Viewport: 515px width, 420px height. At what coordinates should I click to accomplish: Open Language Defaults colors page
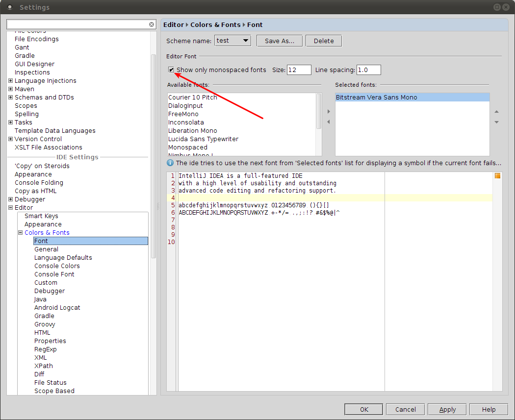pos(63,258)
